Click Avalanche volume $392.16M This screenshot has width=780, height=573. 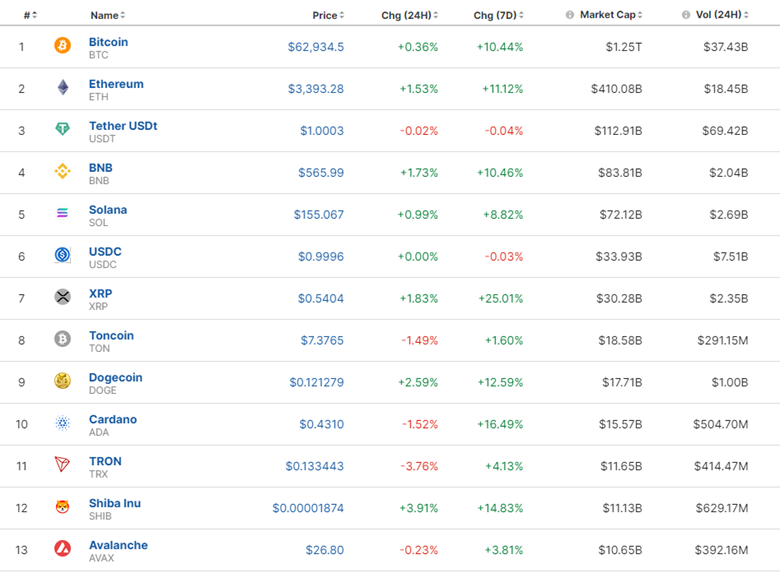(x=722, y=550)
